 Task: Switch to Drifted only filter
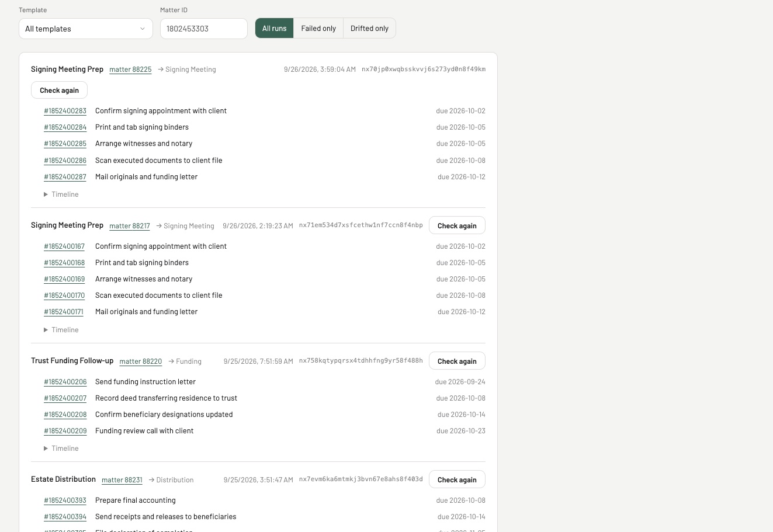(369, 28)
